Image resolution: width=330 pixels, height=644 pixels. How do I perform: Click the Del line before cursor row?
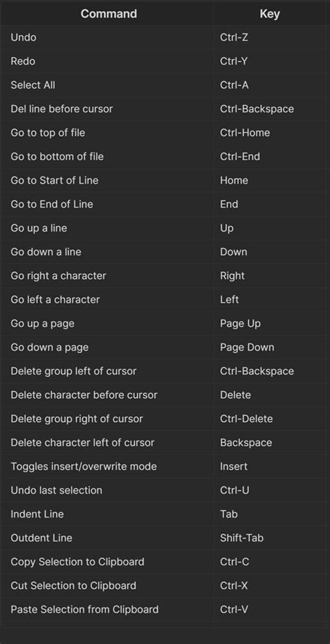point(165,108)
